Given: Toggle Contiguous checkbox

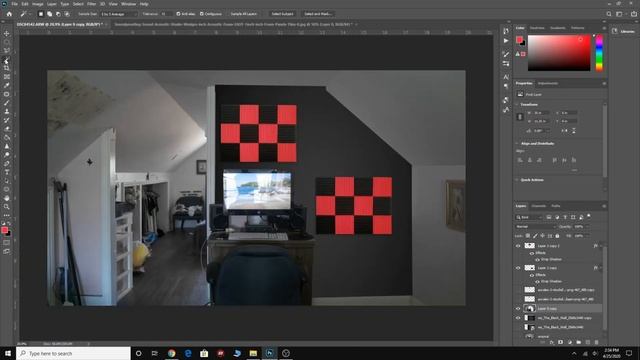Looking at the screenshot, I should pos(202,14).
